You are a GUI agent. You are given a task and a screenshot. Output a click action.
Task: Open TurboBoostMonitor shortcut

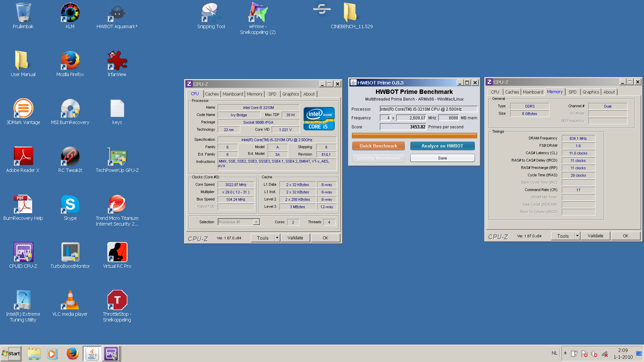pos(70,255)
